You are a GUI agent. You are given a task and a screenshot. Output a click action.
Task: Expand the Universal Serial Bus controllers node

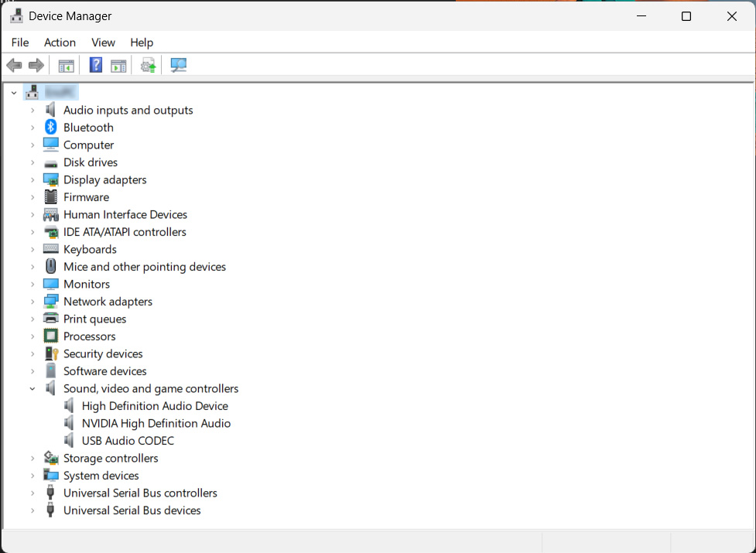[x=32, y=493]
